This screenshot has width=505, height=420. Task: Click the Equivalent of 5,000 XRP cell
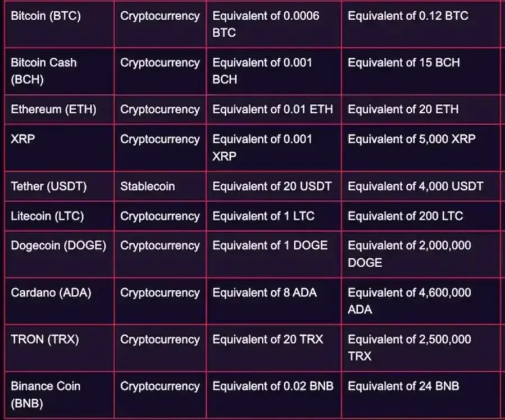421,148
